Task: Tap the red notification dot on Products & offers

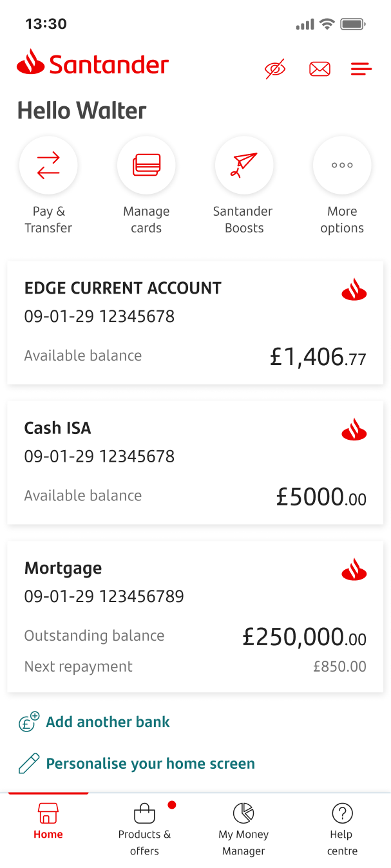Action: point(171,804)
